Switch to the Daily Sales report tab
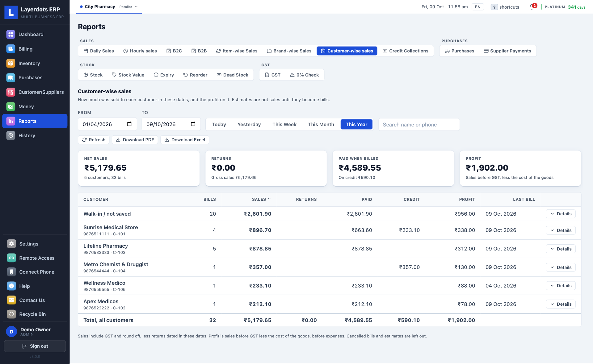593x364 pixels. coord(99,51)
